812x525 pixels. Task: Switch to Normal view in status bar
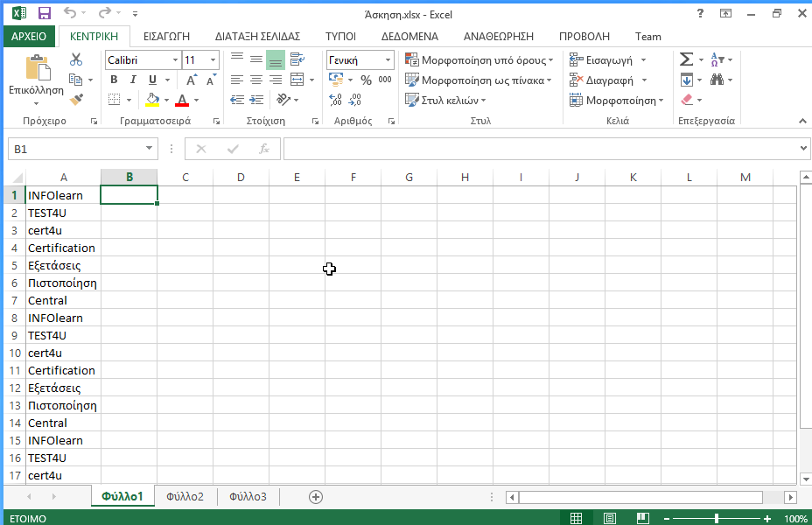pos(576,518)
